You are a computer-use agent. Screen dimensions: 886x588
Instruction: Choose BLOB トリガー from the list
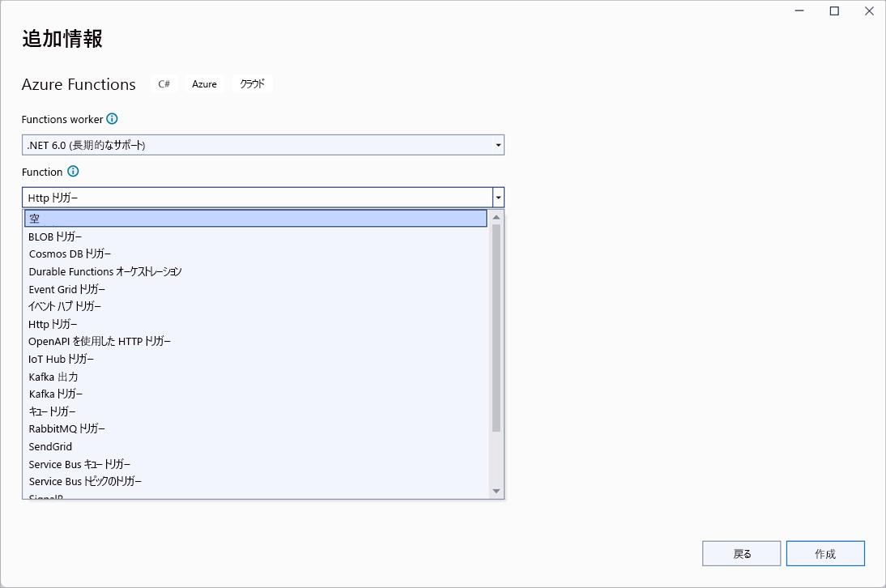coord(255,236)
